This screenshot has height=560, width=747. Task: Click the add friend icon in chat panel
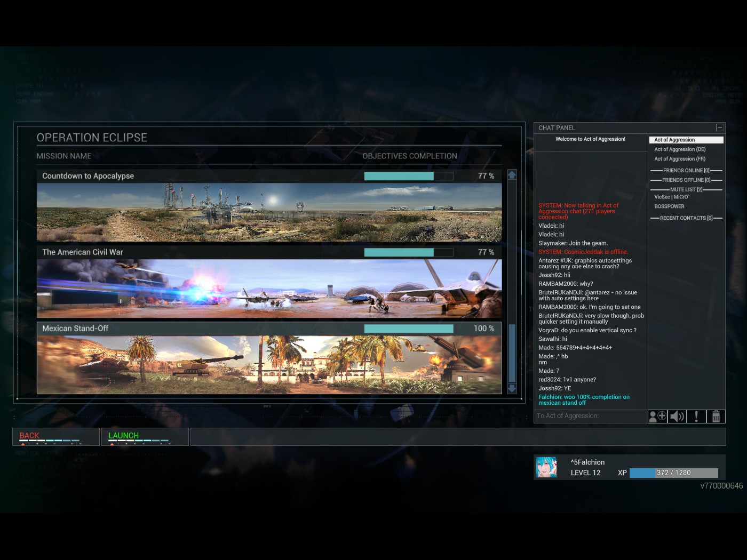tap(657, 417)
